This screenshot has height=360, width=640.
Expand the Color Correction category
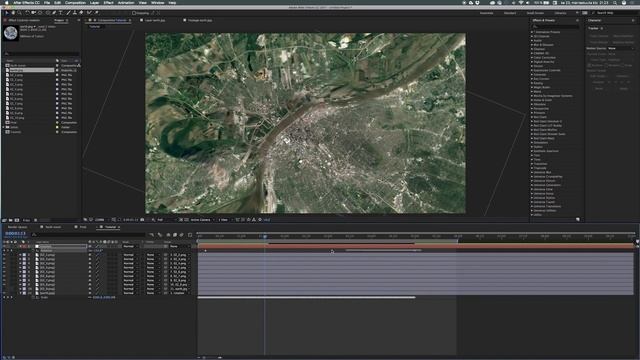point(532,58)
